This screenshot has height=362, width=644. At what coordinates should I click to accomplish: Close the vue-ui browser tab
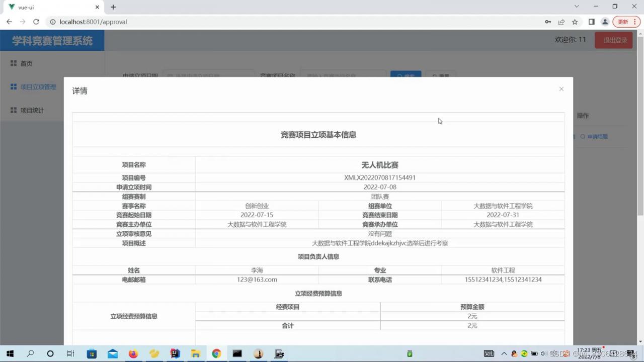pyautogui.click(x=97, y=7)
